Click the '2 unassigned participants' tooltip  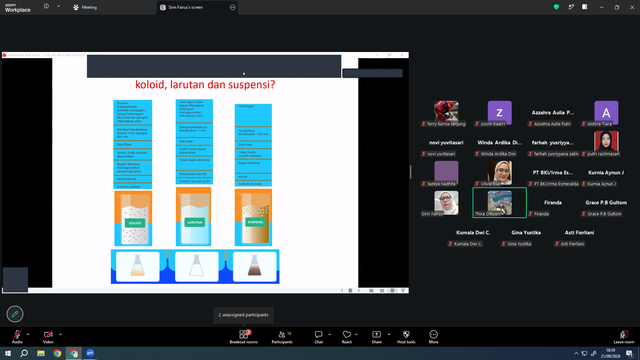tap(244, 315)
